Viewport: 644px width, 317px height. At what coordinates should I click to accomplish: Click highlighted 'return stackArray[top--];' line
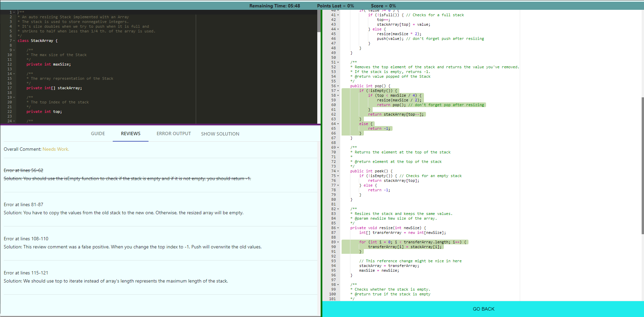point(396,114)
